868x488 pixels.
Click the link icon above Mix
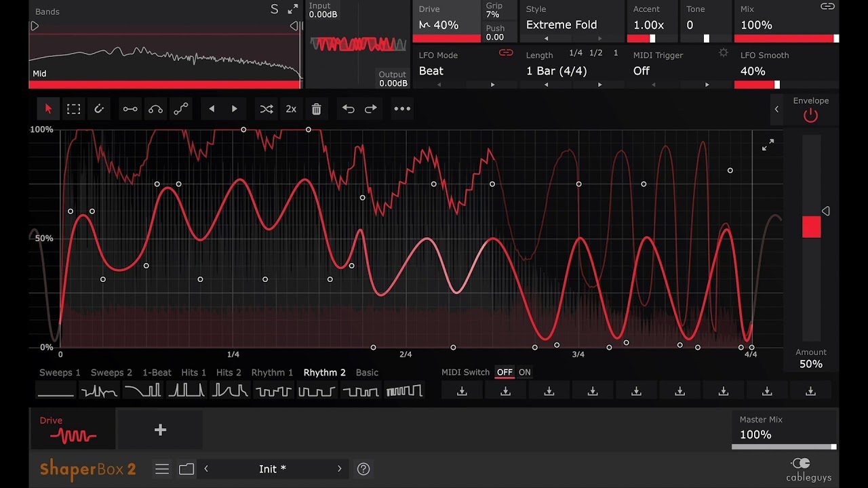point(827,7)
